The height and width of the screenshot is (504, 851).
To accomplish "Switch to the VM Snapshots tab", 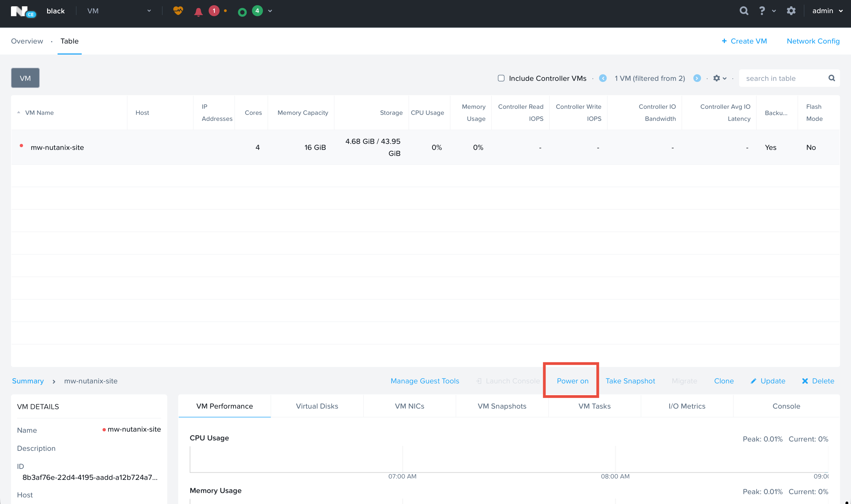I will 502,406.
